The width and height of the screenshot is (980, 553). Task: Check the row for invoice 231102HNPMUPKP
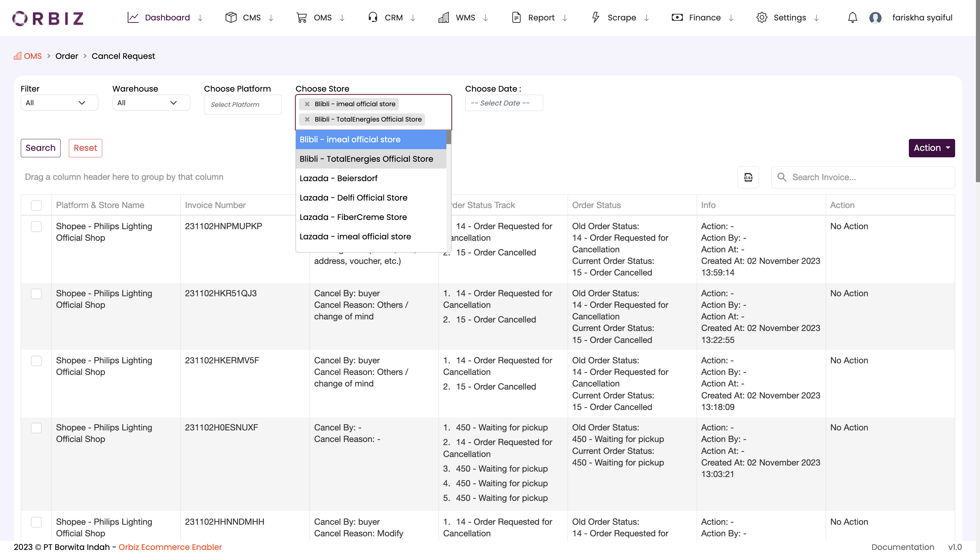pos(36,227)
